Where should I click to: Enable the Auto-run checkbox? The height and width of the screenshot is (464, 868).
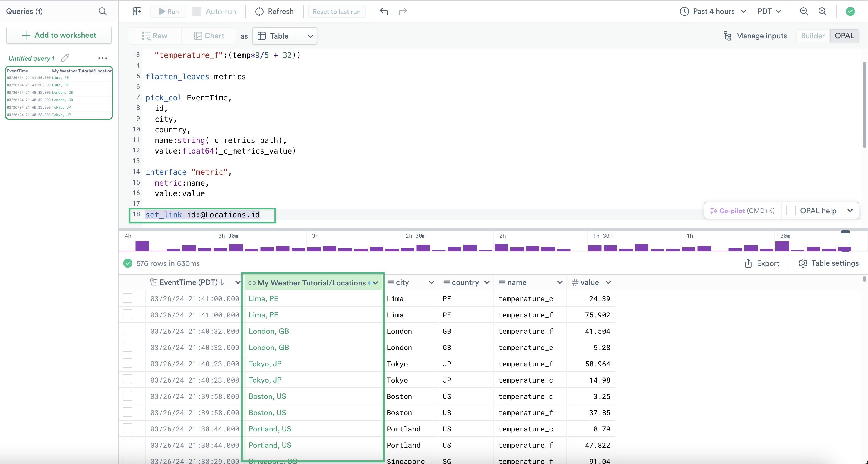click(197, 11)
